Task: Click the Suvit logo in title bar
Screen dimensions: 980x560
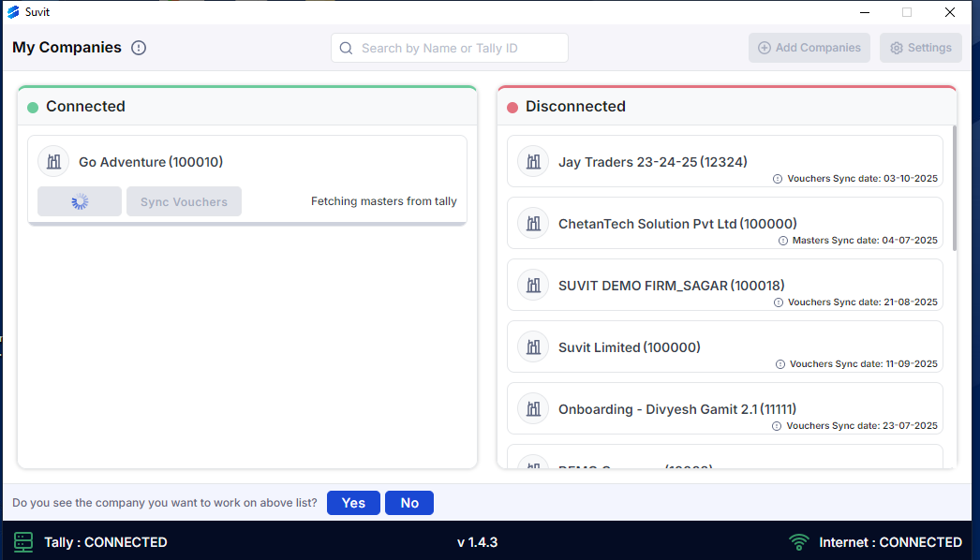Action: coord(12,12)
